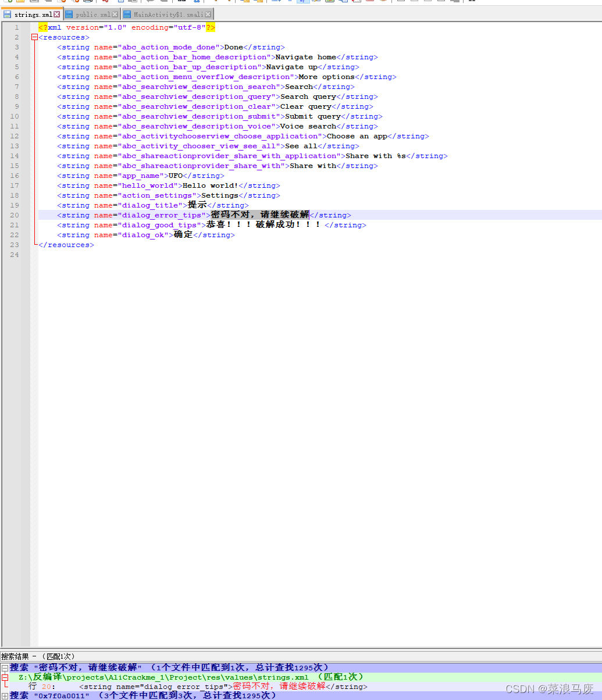
Task: Close the strings.xml tab
Action: pyautogui.click(x=58, y=14)
